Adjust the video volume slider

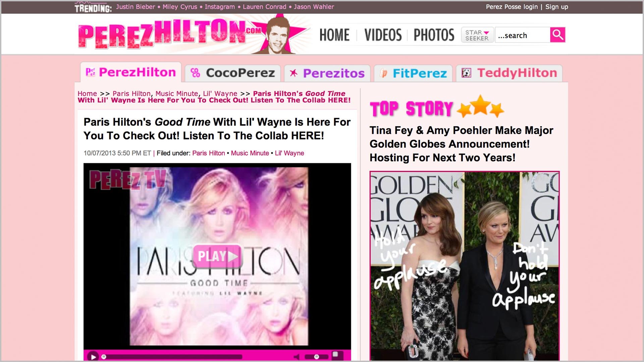click(316, 357)
